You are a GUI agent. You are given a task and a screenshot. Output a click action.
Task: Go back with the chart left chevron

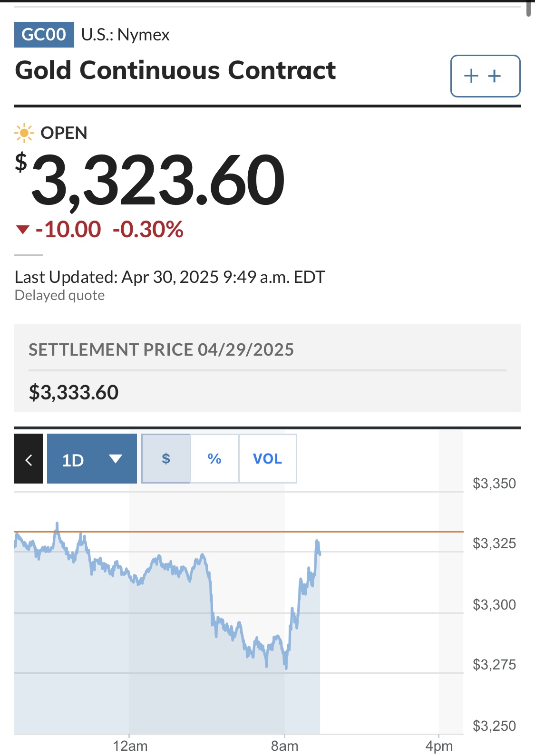29,459
